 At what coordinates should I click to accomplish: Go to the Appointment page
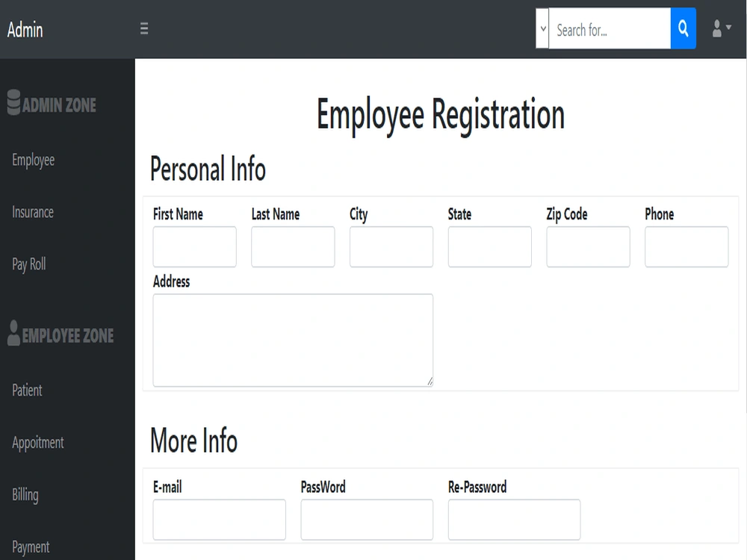pyautogui.click(x=37, y=443)
